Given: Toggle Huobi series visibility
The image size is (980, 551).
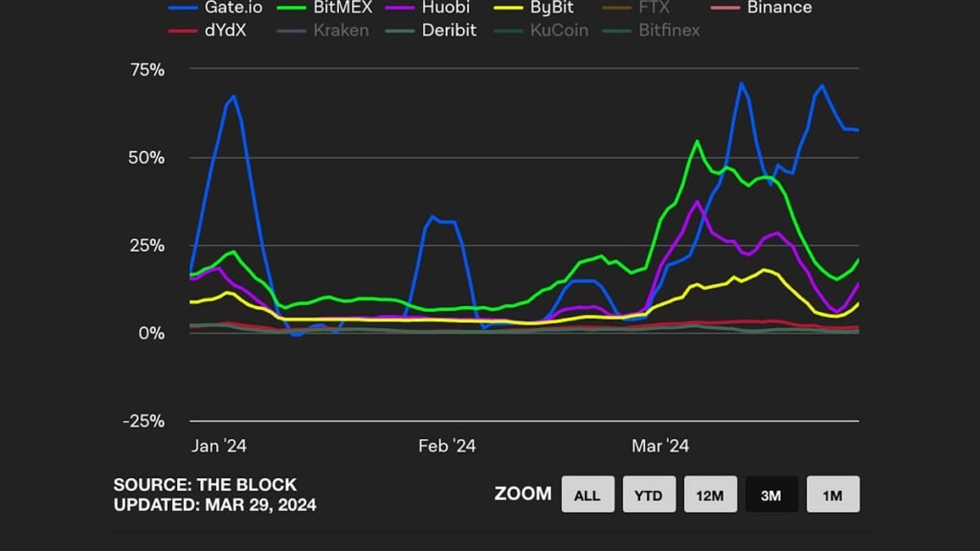Looking at the screenshot, I should [x=428, y=8].
